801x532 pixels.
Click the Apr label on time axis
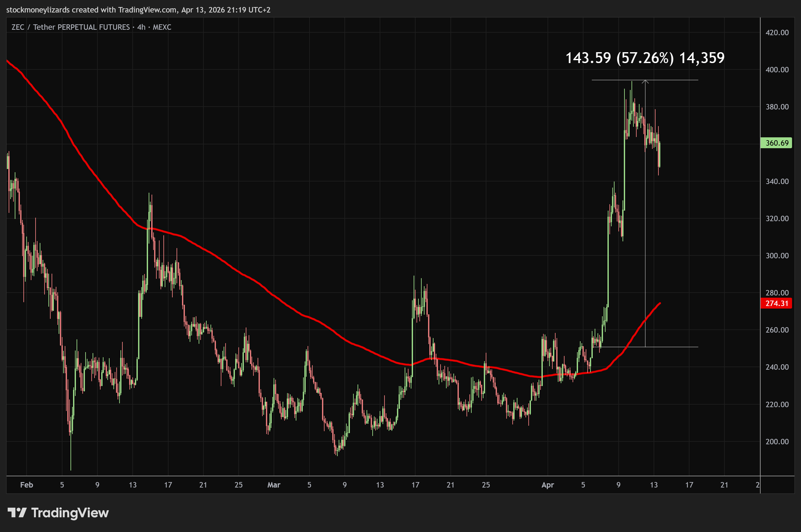coord(548,485)
